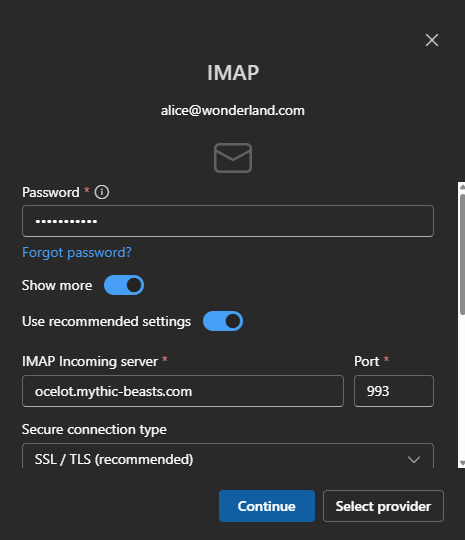
Task: Click the envelope mail icon
Action: (233, 158)
